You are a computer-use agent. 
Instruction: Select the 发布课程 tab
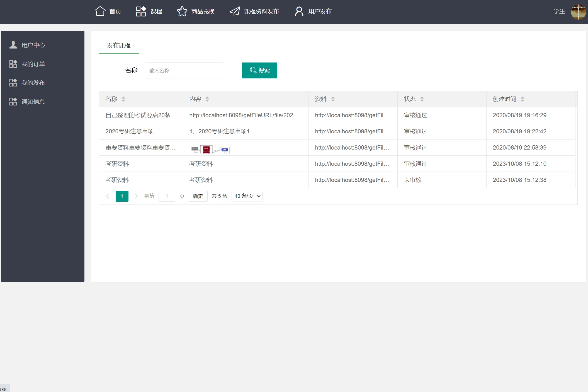point(119,45)
